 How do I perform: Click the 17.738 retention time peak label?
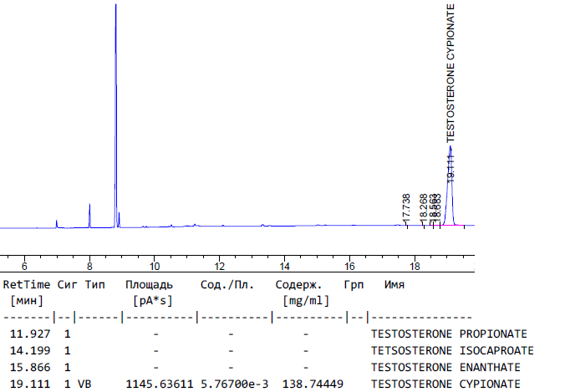(x=406, y=207)
